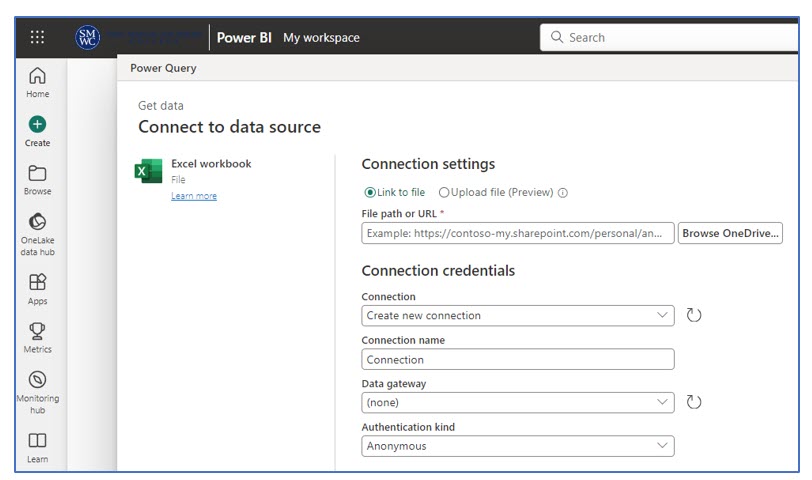Click the Excel workbook icon

point(149,171)
